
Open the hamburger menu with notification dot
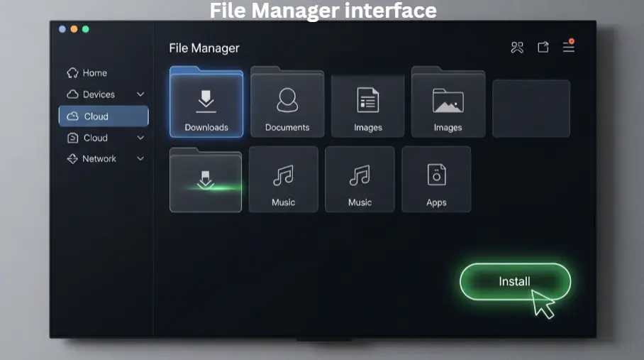coord(568,47)
